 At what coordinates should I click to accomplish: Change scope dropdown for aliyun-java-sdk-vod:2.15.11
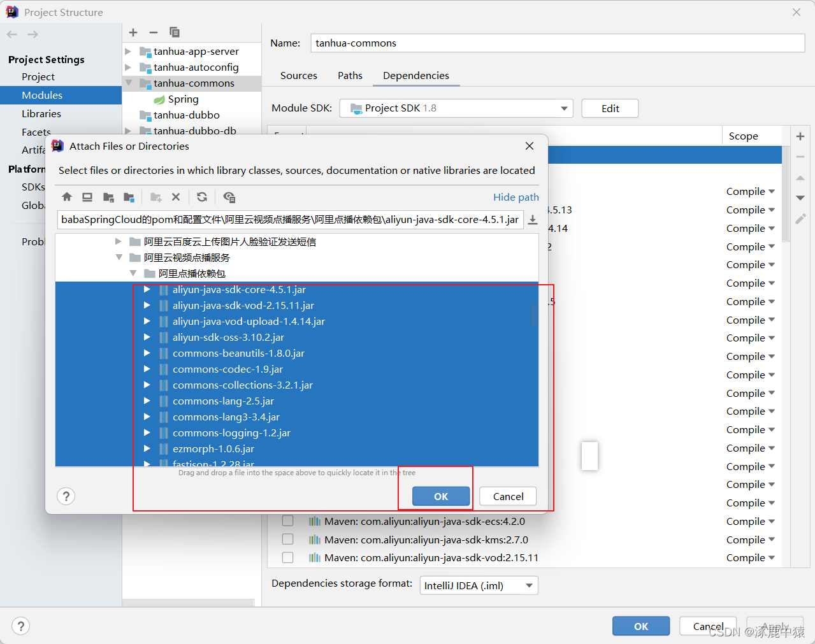coord(750,557)
